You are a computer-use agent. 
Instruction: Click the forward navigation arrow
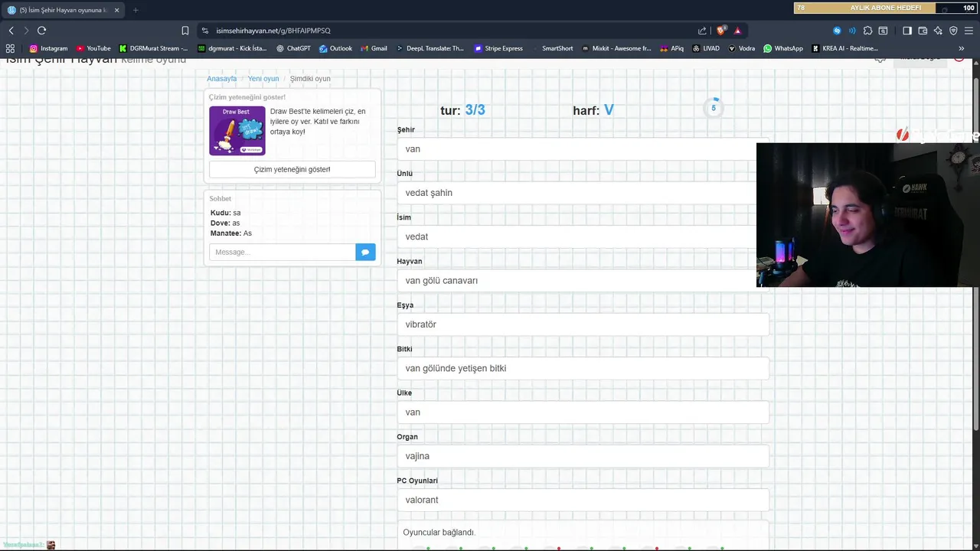click(26, 31)
